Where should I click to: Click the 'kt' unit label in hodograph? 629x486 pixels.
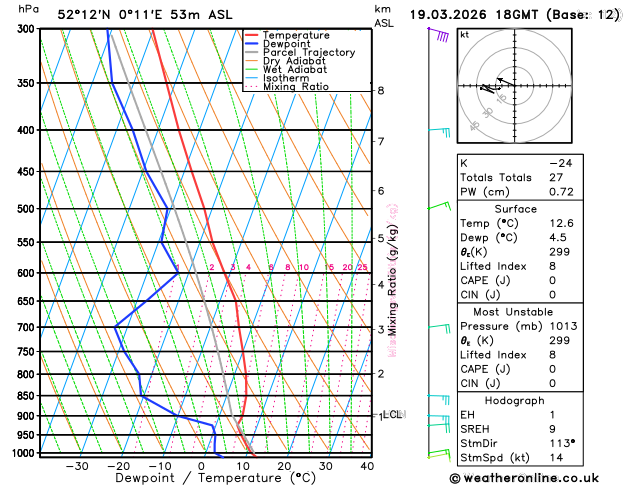pos(465,35)
